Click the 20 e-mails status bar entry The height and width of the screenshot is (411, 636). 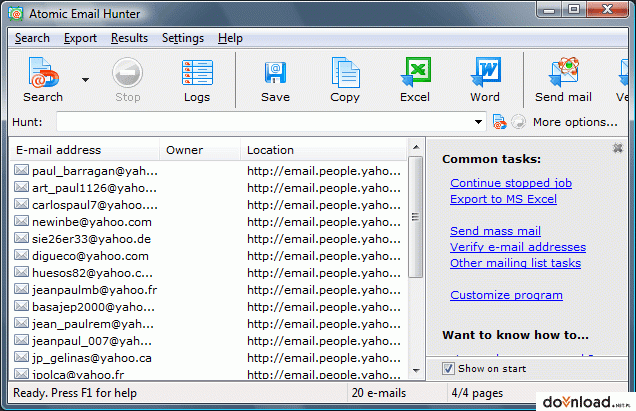coord(379,393)
